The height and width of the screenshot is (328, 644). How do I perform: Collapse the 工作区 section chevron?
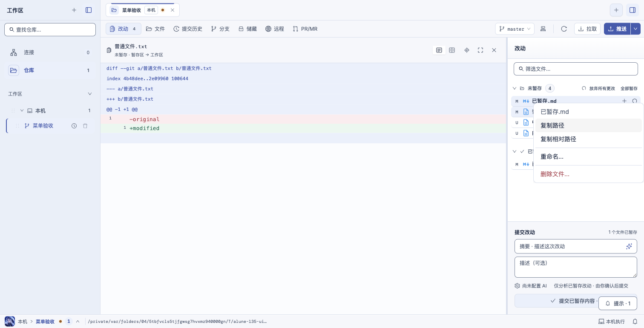(90, 94)
